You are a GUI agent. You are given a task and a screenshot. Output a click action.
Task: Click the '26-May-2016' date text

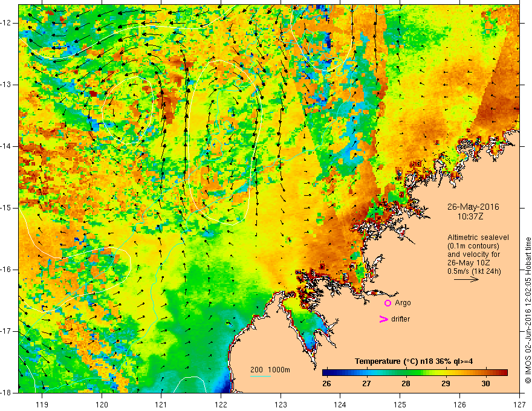[x=473, y=207]
